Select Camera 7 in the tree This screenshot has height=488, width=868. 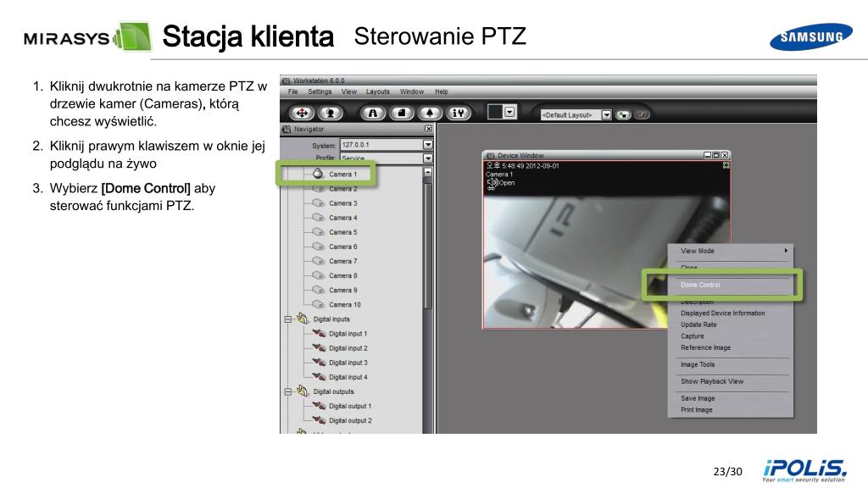pos(343,261)
